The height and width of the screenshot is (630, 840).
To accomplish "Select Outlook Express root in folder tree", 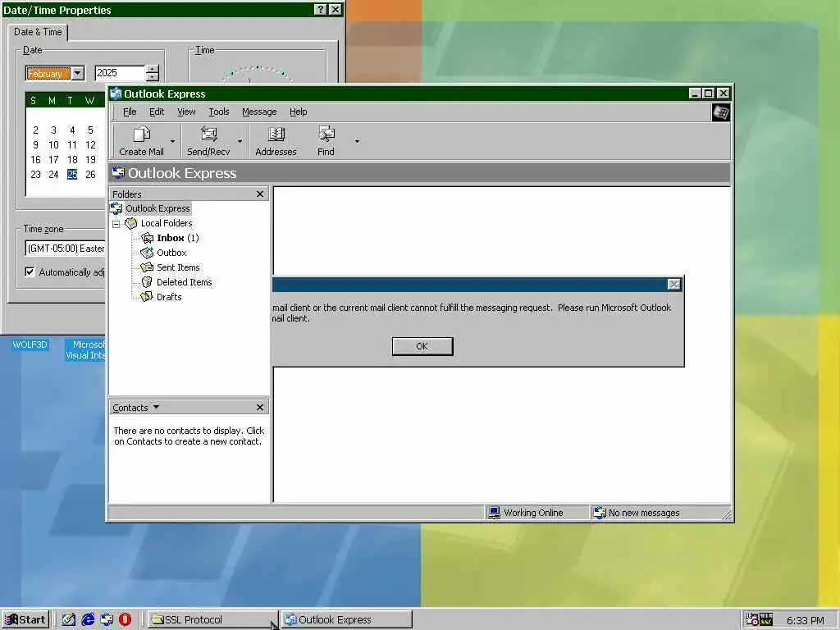I will tap(157, 208).
